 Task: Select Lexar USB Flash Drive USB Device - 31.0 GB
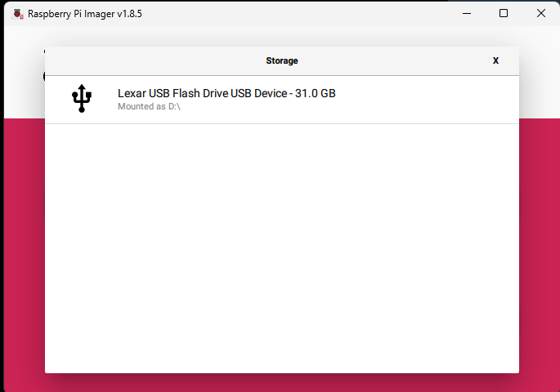(282, 100)
